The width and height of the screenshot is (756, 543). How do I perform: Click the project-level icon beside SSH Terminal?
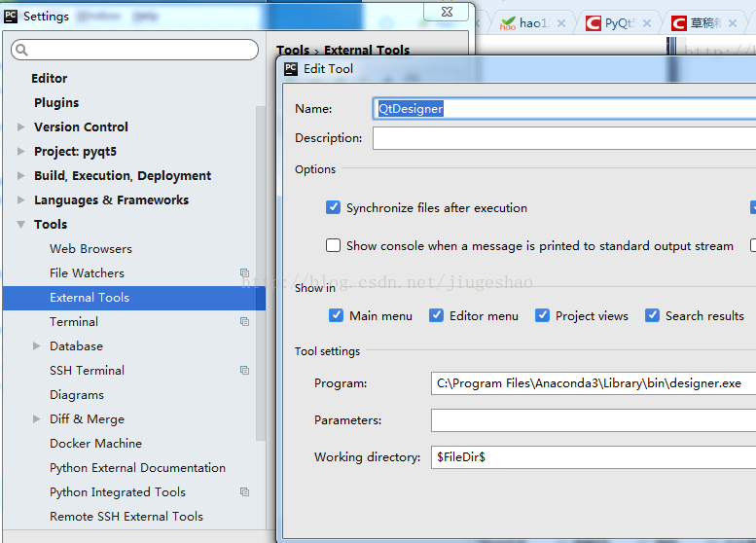[x=244, y=371]
